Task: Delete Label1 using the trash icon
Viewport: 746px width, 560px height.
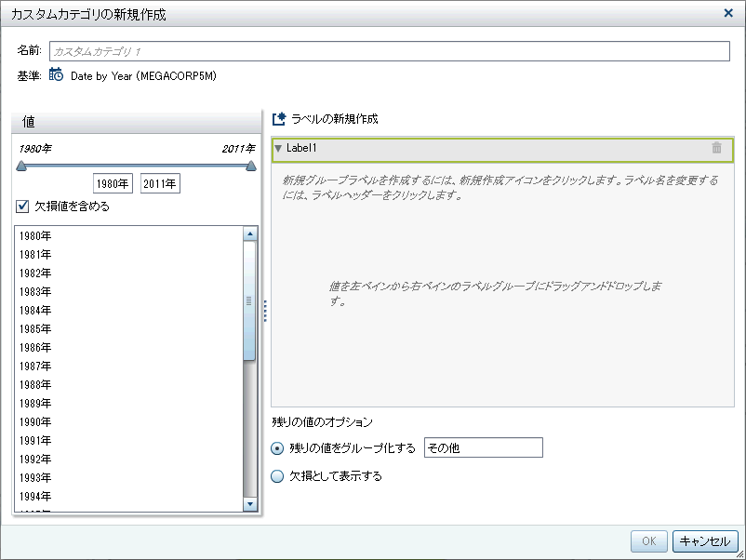Action: (x=716, y=148)
